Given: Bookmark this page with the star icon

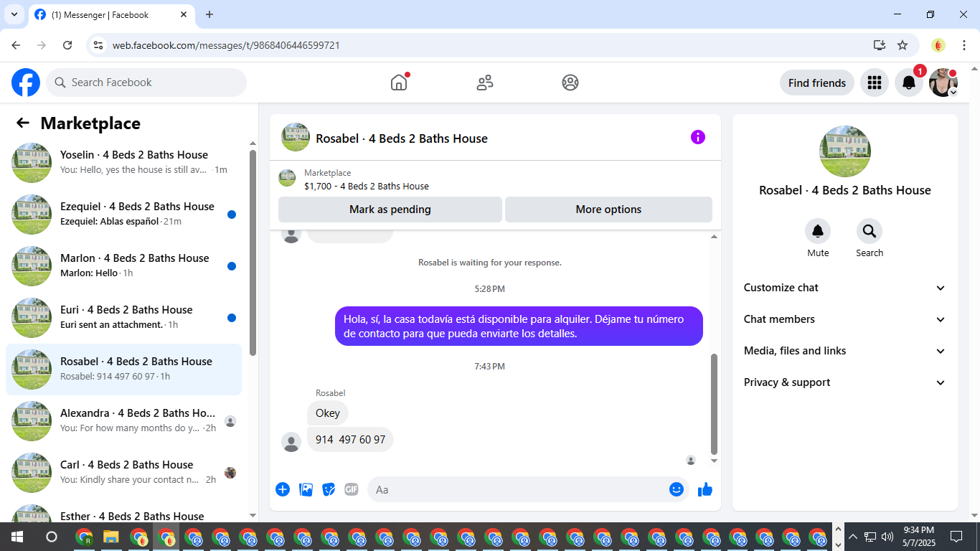Looking at the screenshot, I should click(x=903, y=45).
